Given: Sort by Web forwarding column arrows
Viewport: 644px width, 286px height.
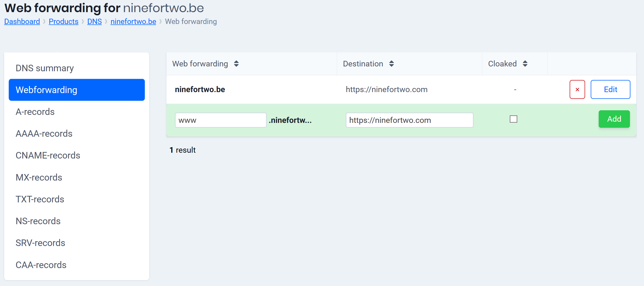Looking at the screenshot, I should [236, 64].
